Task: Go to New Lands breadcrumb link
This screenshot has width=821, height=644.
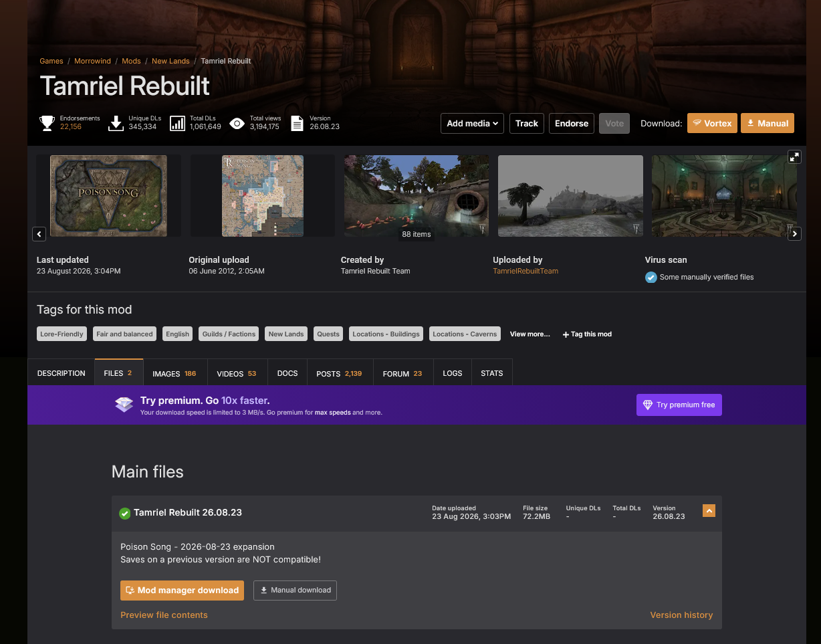Action: (170, 61)
